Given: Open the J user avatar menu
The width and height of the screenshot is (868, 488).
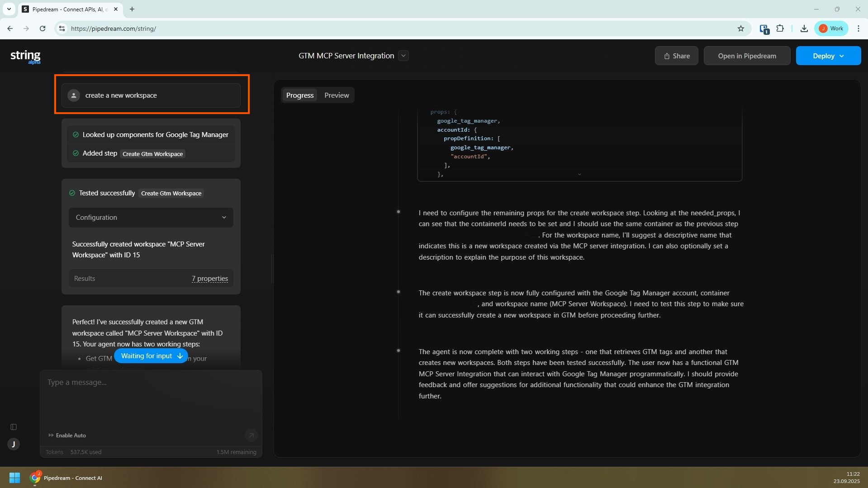Looking at the screenshot, I should pos(14,444).
